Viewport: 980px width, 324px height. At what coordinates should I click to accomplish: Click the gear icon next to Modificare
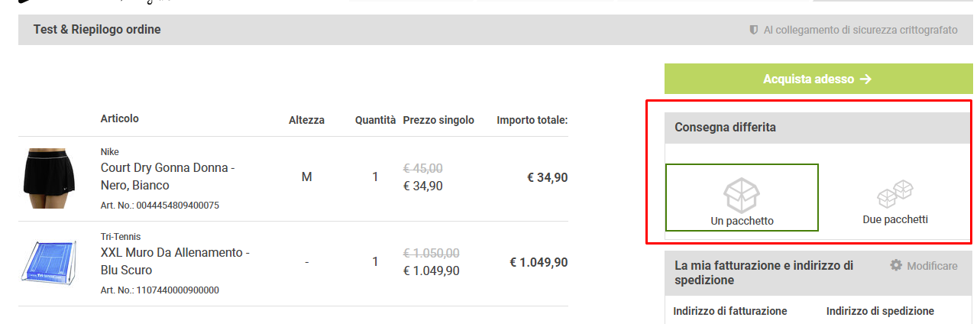click(896, 265)
